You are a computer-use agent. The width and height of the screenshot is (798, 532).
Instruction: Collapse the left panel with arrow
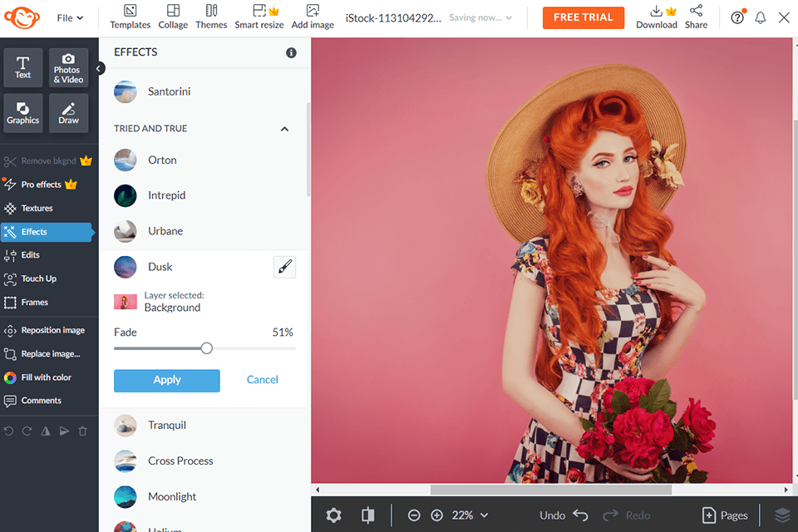[x=100, y=69]
